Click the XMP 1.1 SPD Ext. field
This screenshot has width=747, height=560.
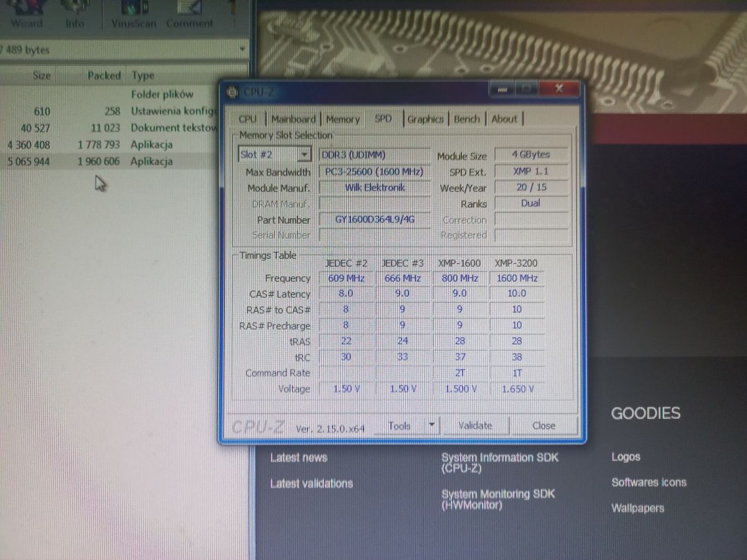pos(531,171)
